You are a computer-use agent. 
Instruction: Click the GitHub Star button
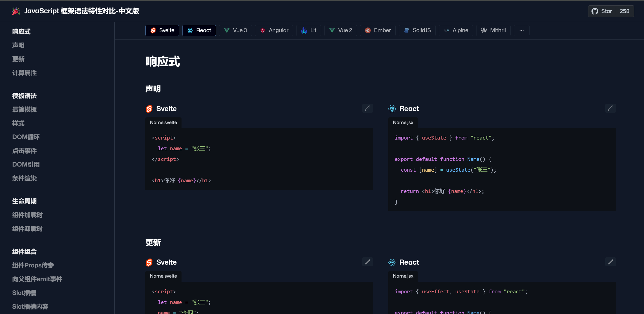tap(602, 11)
